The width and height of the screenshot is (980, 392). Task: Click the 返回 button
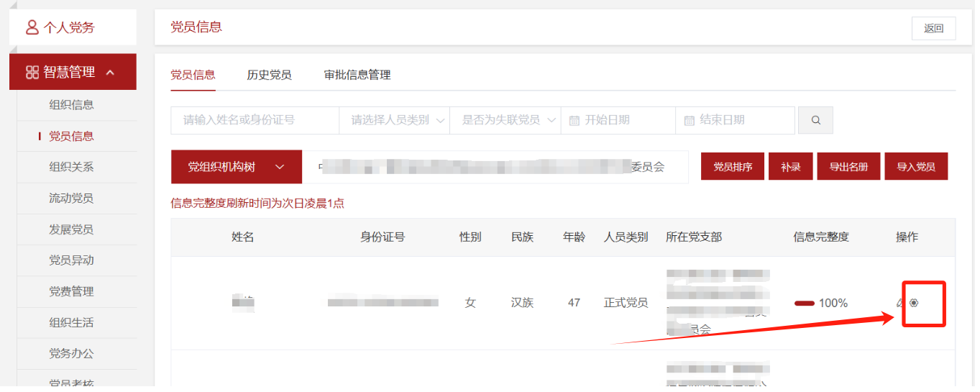933,28
